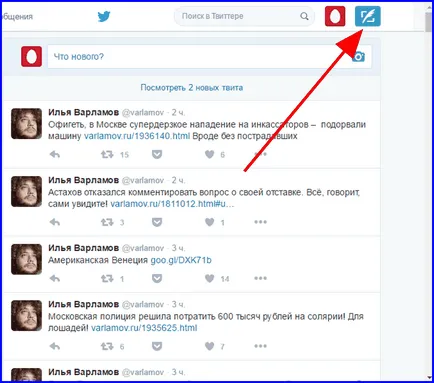Open the red profile avatar menu in header
Image resolution: width=434 pixels, height=383 pixels.
335,16
